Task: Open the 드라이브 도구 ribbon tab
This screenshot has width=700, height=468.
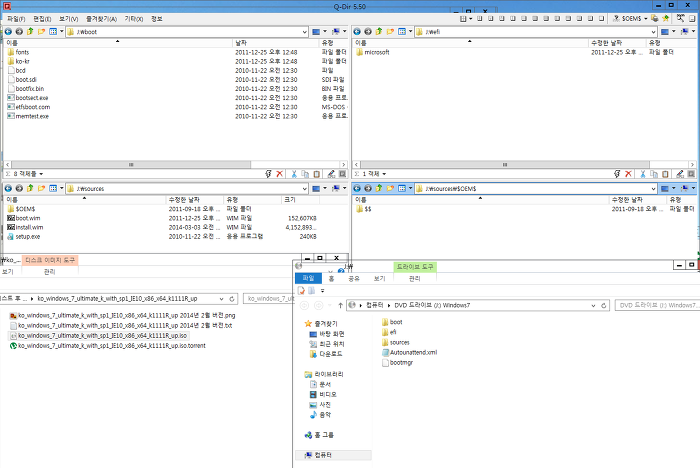Action: [x=415, y=267]
